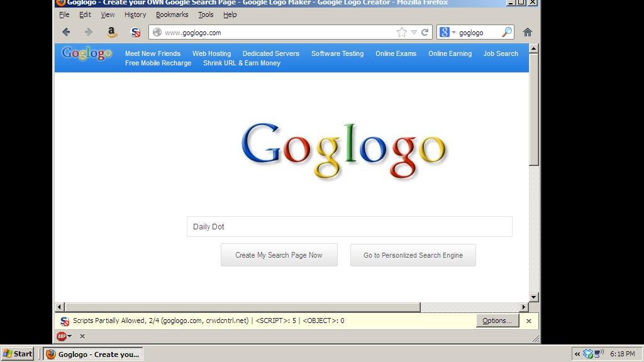Open the Web Hosting link
644x362 pixels.
(x=211, y=54)
